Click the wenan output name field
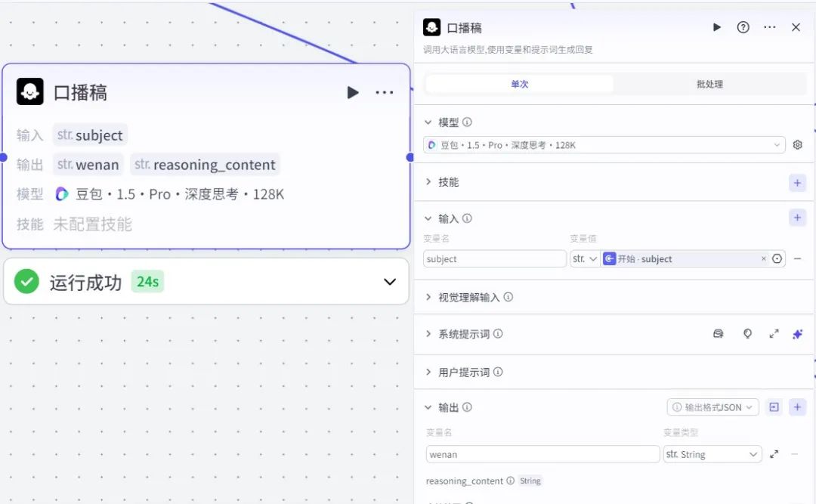Image resolution: width=816 pixels, height=504 pixels. tap(542, 455)
